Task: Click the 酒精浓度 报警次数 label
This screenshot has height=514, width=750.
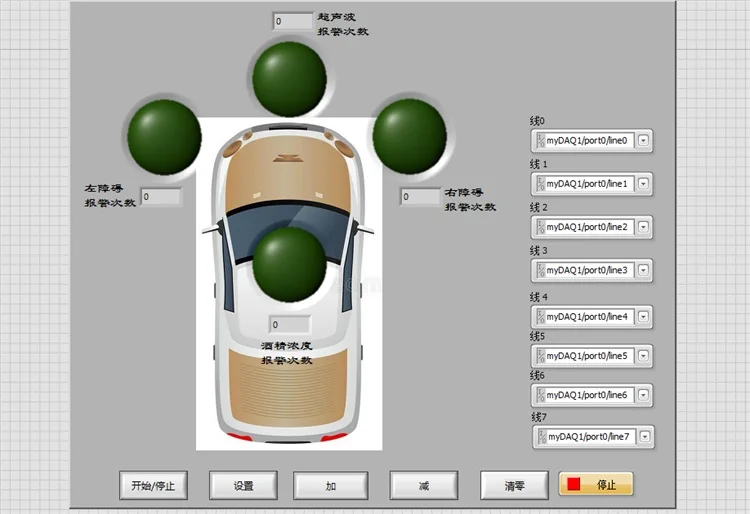Action: [x=287, y=353]
